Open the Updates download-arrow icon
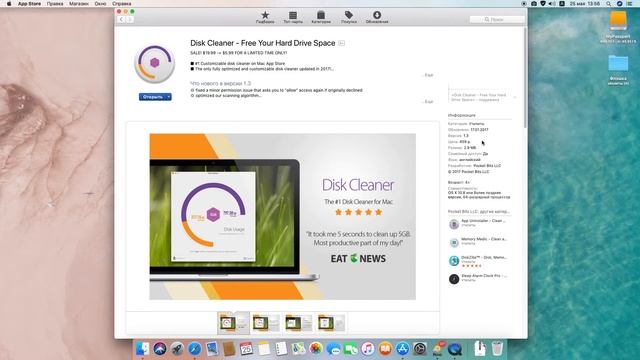Screen dimensions: 640x360 (x=377, y=15)
